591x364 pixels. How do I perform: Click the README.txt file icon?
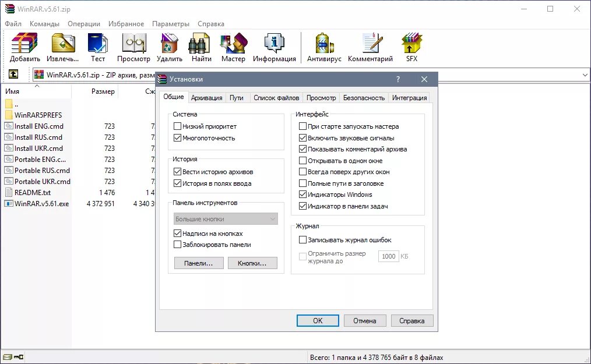9,192
